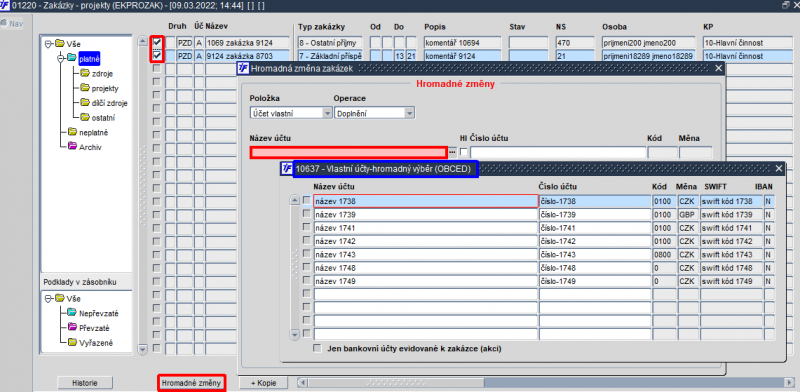Click the Číslo účtu input field
The image size is (800, 392).
558,152
